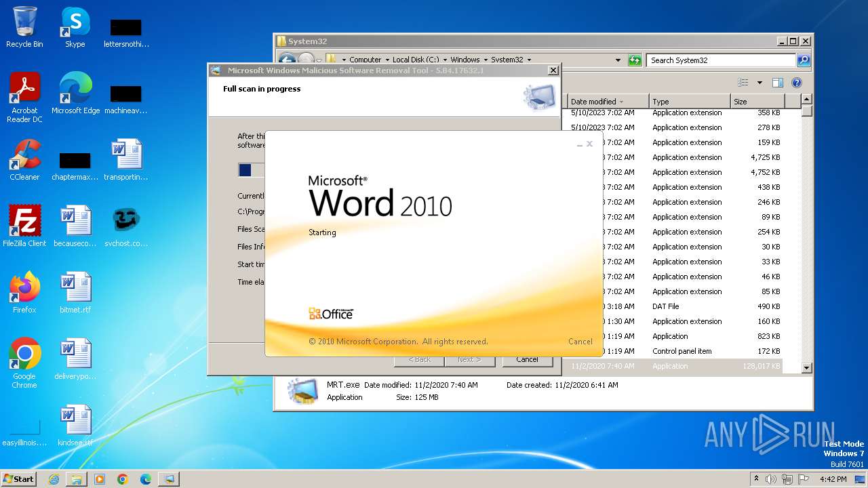Open the Action Center flag icon
This screenshot has width=868, height=488.
pos(804,479)
